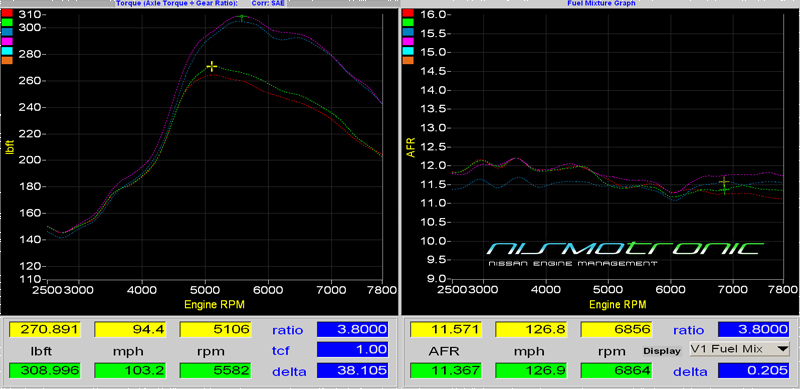The height and width of the screenshot is (389, 800).
Task: Click the ratio label in fuel panel
Action: coord(688,330)
